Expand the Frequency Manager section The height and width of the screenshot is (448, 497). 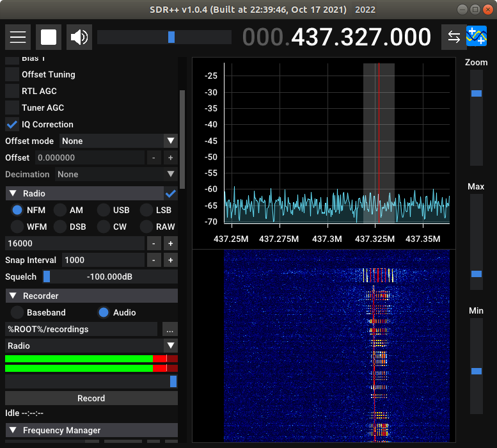pos(13,430)
